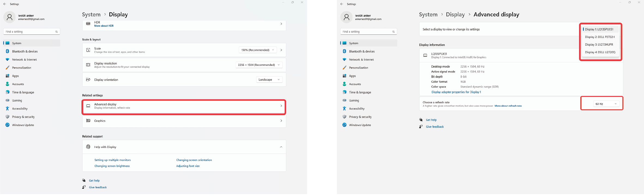Viewport: 644px width, 196px height.
Task: Click the Setting up multiple monitors link
Action: click(112, 160)
